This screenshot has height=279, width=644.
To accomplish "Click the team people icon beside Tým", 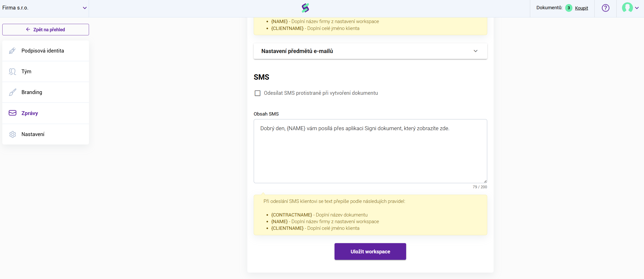I will pyautogui.click(x=12, y=71).
